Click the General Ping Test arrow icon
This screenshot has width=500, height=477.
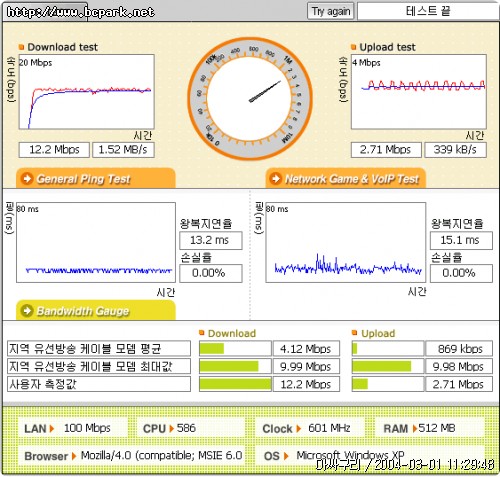click(27, 179)
